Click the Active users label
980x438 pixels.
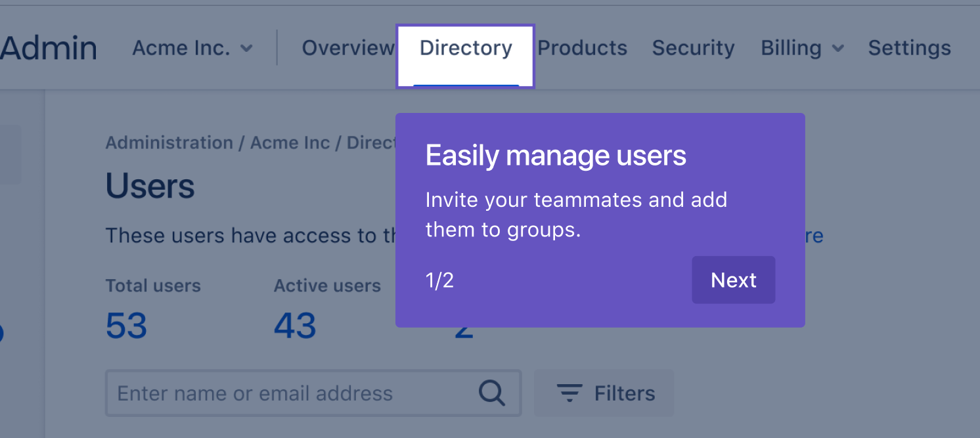(x=327, y=286)
